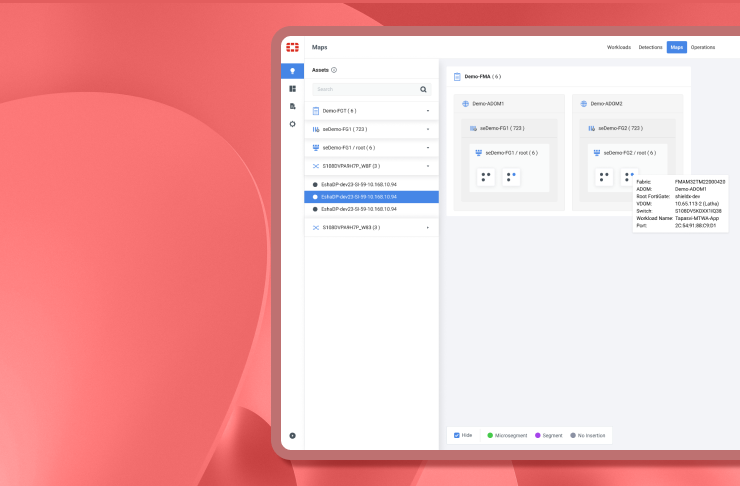Select the lightbulb insights icon in sidebar
The image size is (740, 486).
tap(293, 71)
